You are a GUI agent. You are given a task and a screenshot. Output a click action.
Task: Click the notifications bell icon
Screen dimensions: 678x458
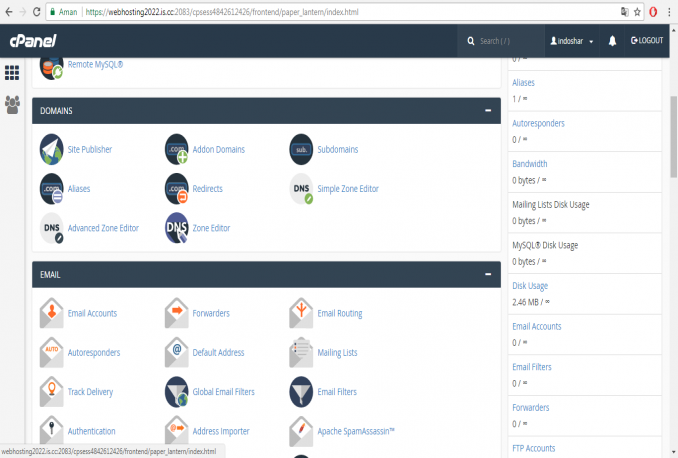pyautogui.click(x=612, y=41)
